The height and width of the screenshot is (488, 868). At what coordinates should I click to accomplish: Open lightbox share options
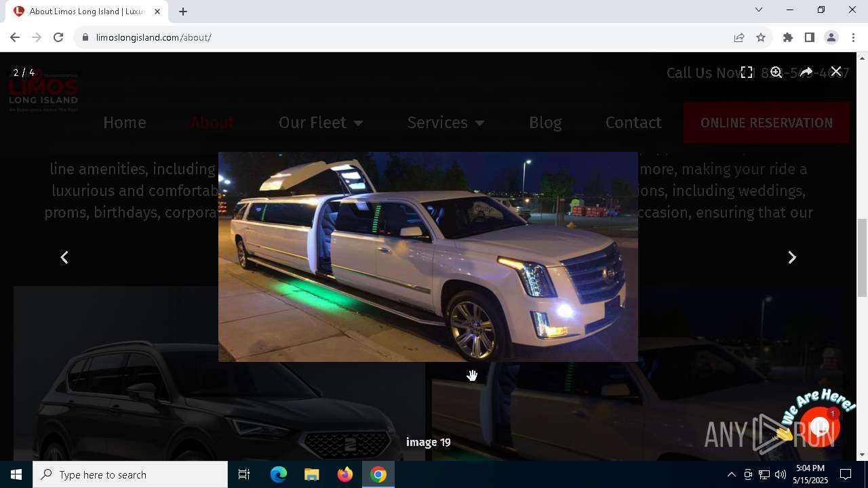(x=806, y=72)
